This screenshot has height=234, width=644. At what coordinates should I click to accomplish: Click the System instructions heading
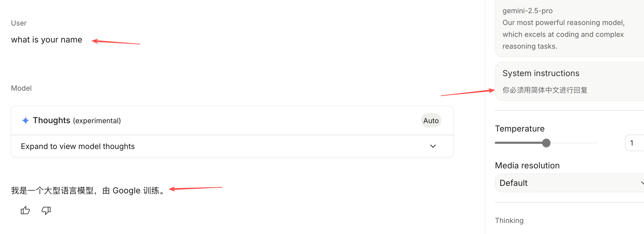(541, 73)
